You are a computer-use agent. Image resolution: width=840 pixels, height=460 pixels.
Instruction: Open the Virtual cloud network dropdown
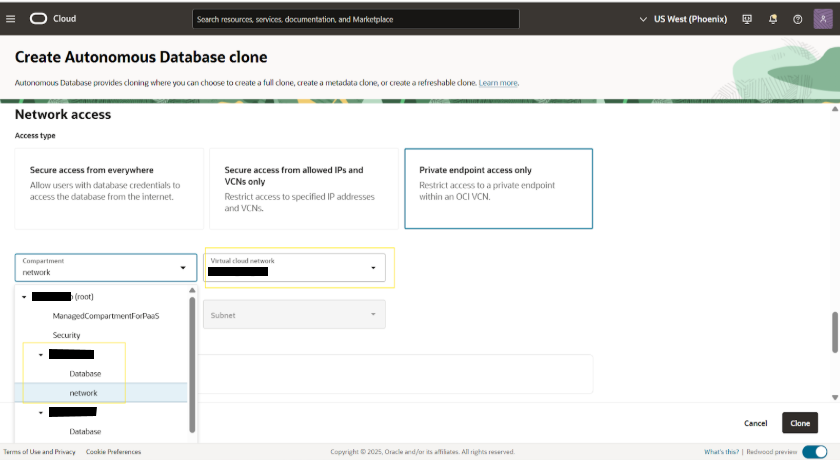tap(296, 267)
